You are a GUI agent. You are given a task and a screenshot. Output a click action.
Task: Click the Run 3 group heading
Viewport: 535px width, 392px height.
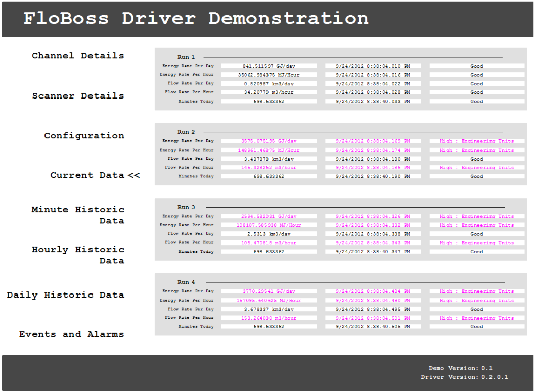pos(186,207)
